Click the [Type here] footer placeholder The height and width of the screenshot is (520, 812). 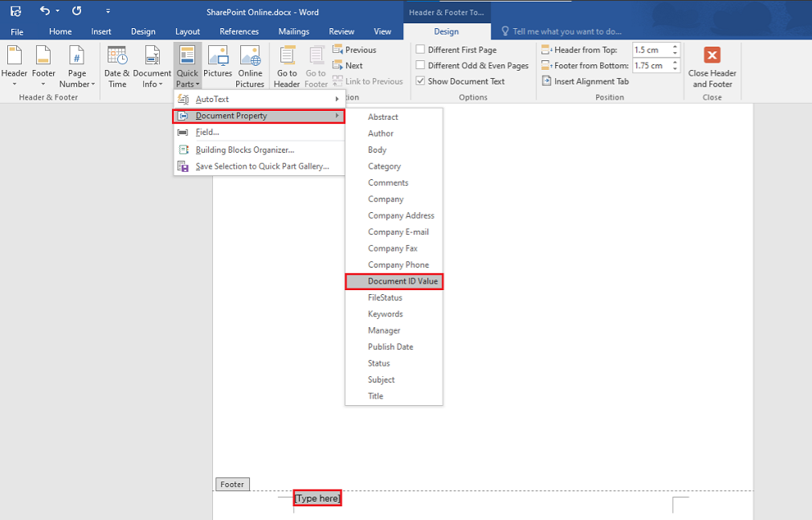point(317,498)
